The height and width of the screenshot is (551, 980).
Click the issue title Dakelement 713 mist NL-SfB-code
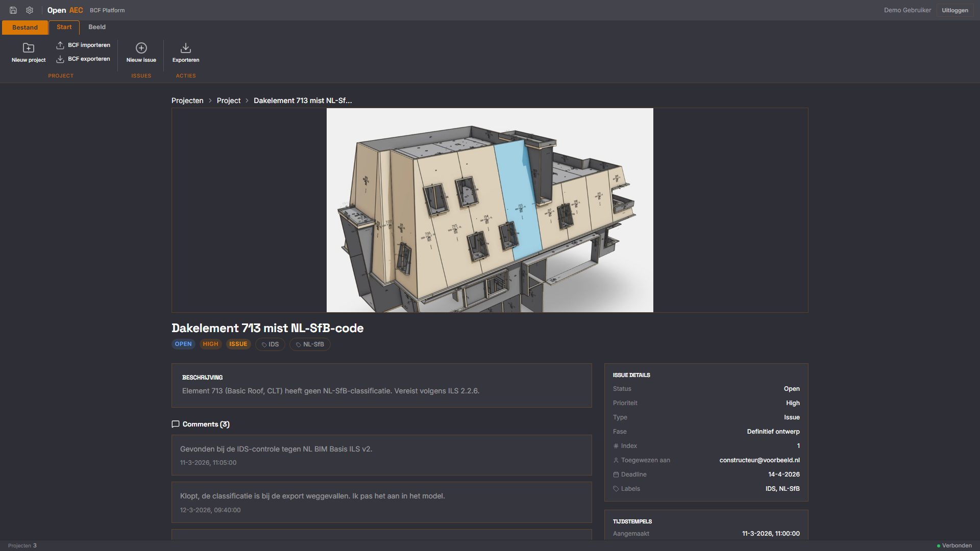[267, 328]
